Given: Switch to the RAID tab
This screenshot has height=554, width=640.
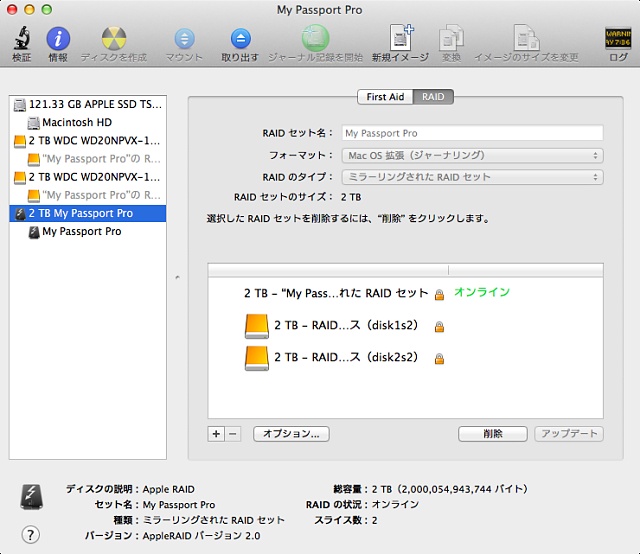Looking at the screenshot, I should pos(433,97).
